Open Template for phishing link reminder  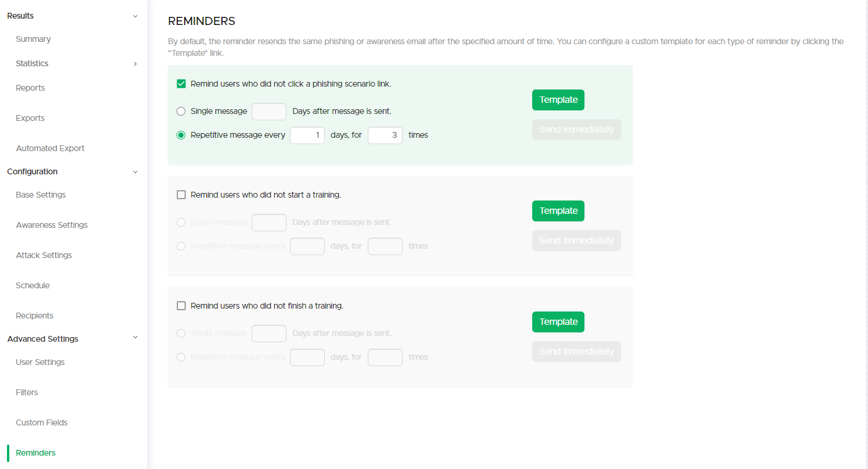[558, 100]
